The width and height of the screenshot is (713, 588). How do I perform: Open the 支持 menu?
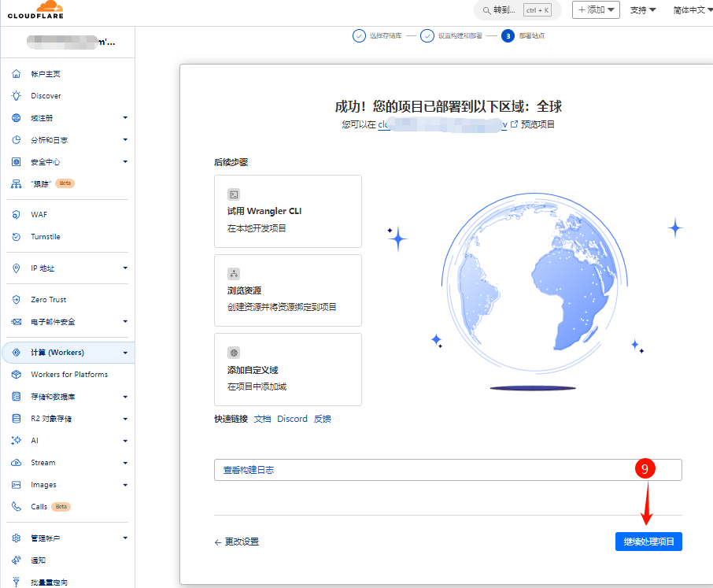[x=643, y=10]
